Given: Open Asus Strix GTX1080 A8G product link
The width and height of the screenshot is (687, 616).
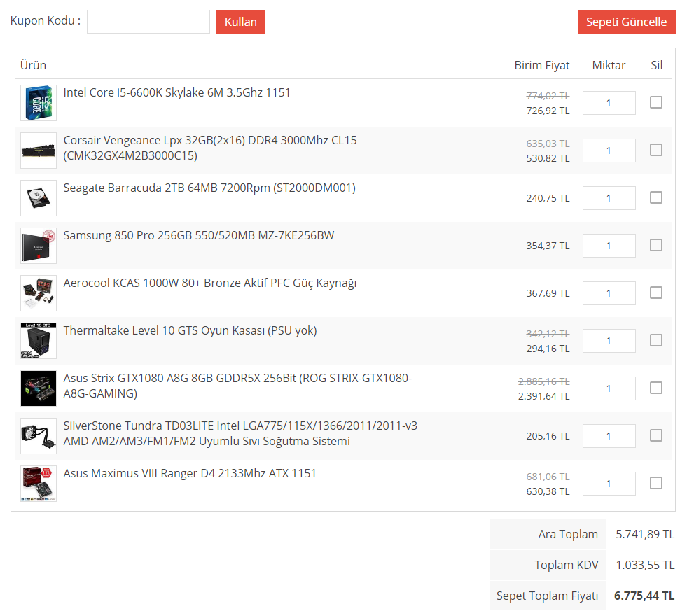Looking at the screenshot, I should [x=237, y=386].
